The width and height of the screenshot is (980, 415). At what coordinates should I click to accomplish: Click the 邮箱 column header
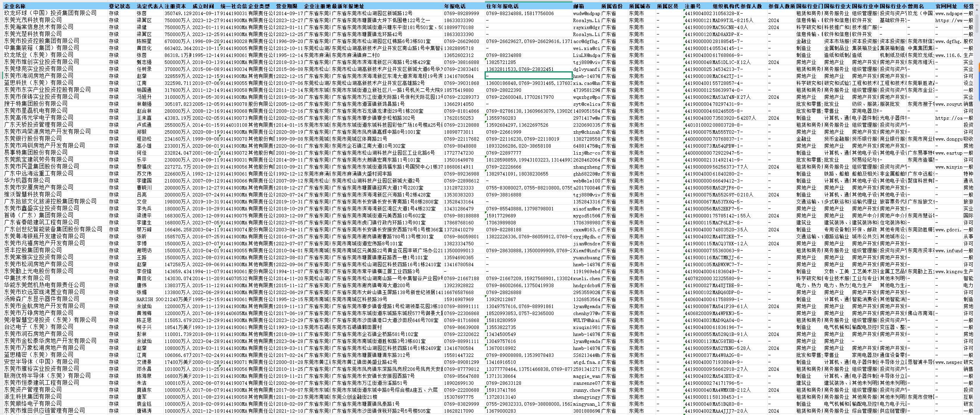(579, 6)
